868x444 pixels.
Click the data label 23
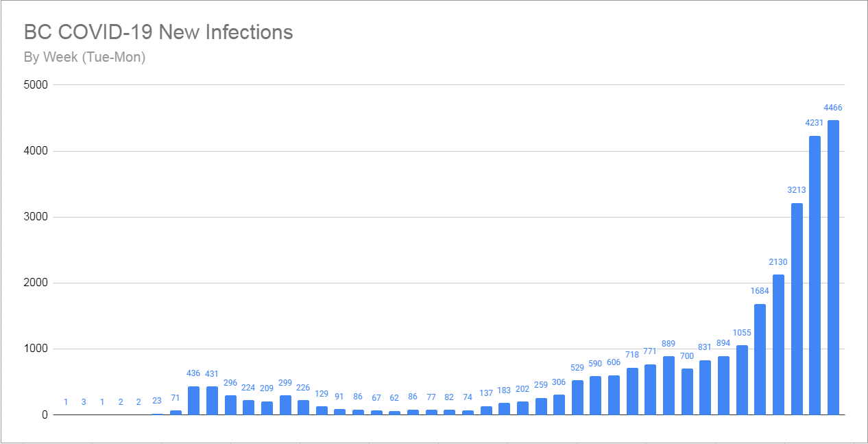157,401
